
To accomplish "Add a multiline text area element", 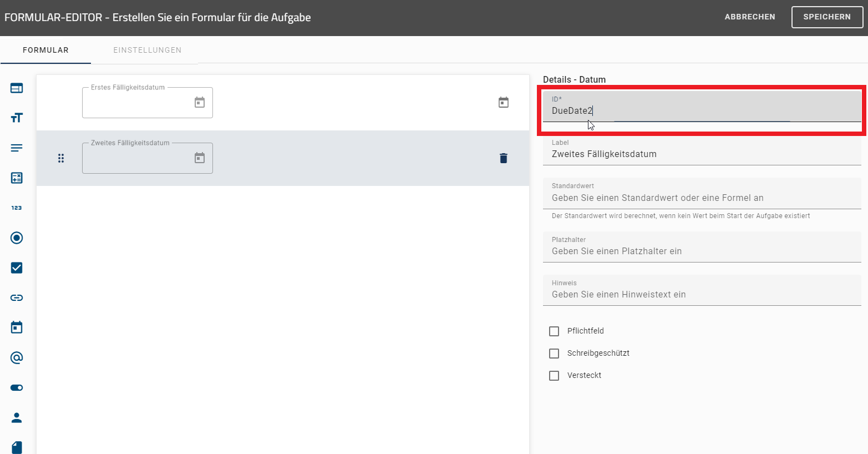I will click(x=16, y=148).
